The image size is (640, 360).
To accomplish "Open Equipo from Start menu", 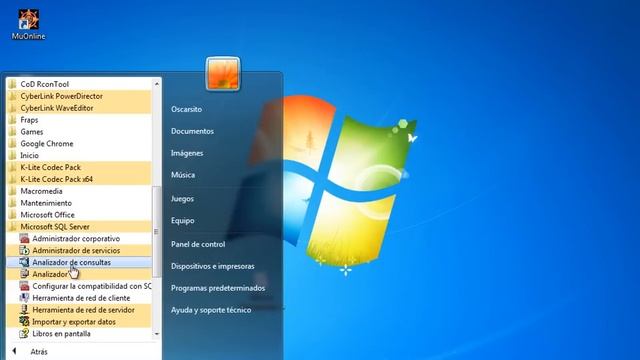I will coord(182,220).
